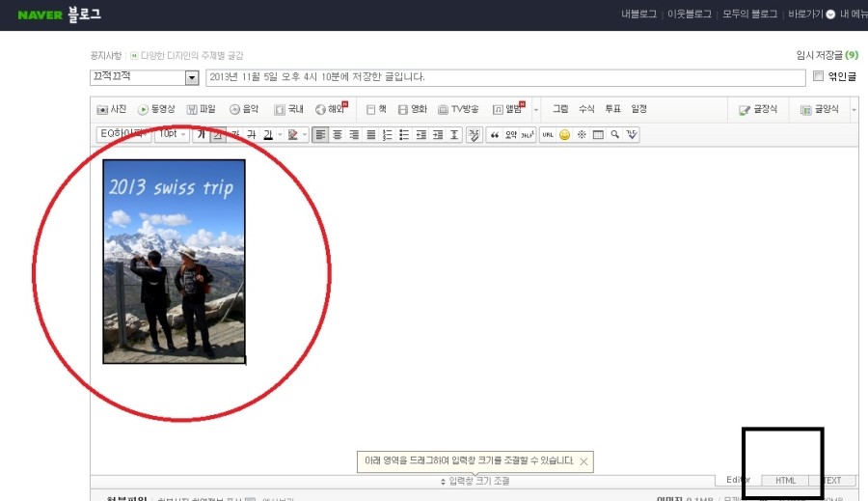Insert a bulleted list
Image resolution: width=868 pixels, height=501 pixels.
[x=404, y=135]
